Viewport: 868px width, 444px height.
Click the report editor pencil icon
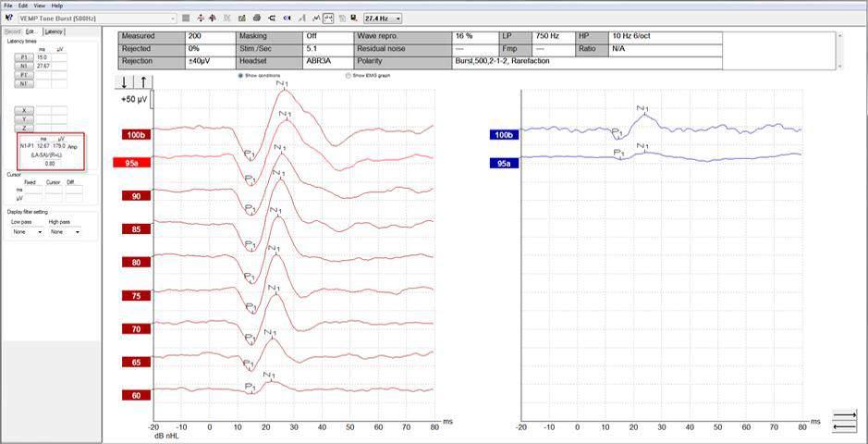[x=242, y=18]
